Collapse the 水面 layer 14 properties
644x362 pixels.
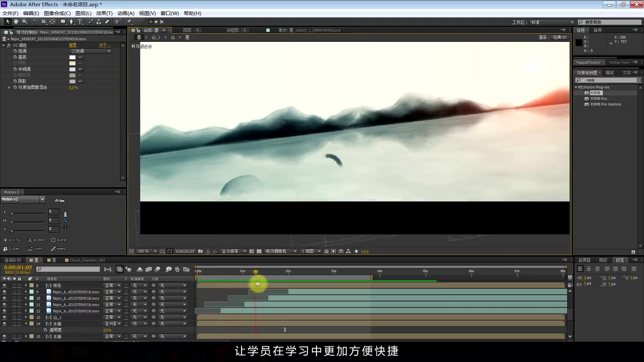[x=26, y=323]
